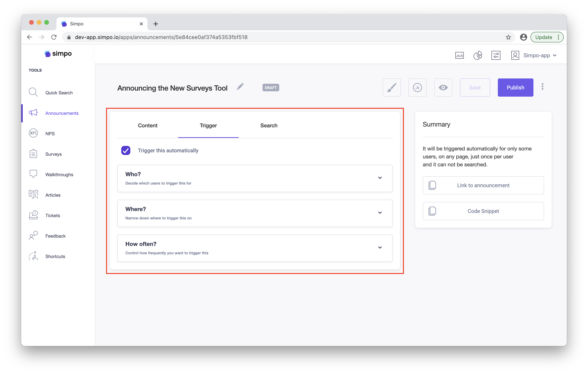This screenshot has height=374, width=588.
Task: Click the simpo logo
Action: tap(58, 53)
